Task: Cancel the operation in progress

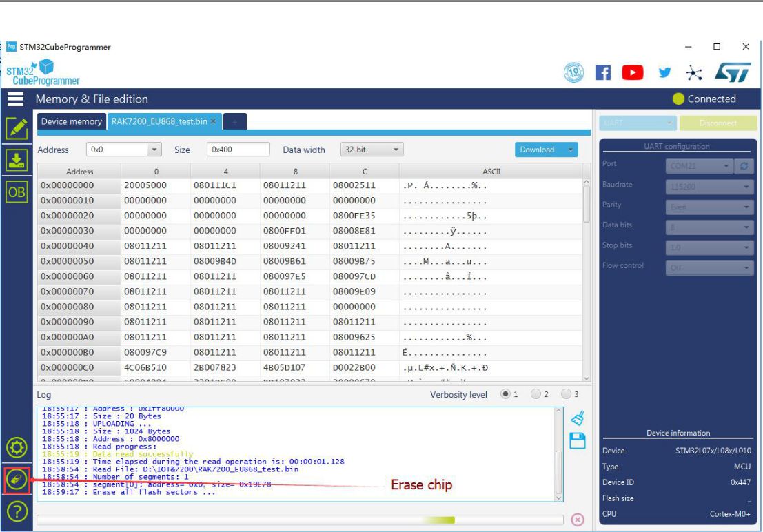Action: (x=578, y=520)
